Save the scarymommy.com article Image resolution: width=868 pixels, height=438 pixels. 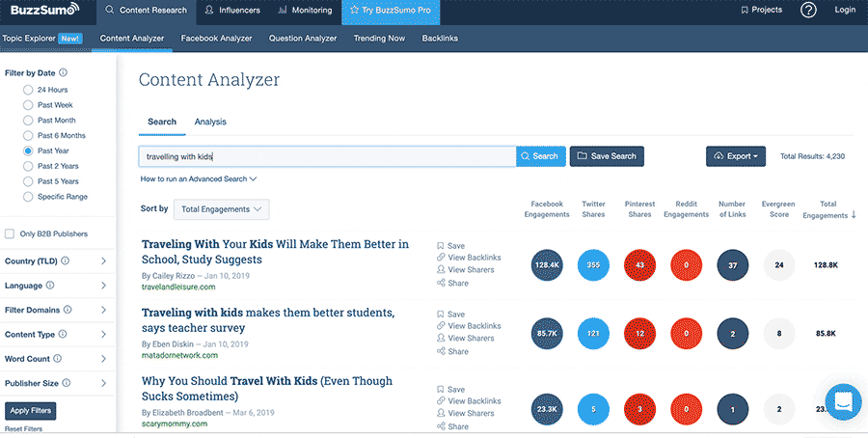coord(451,389)
